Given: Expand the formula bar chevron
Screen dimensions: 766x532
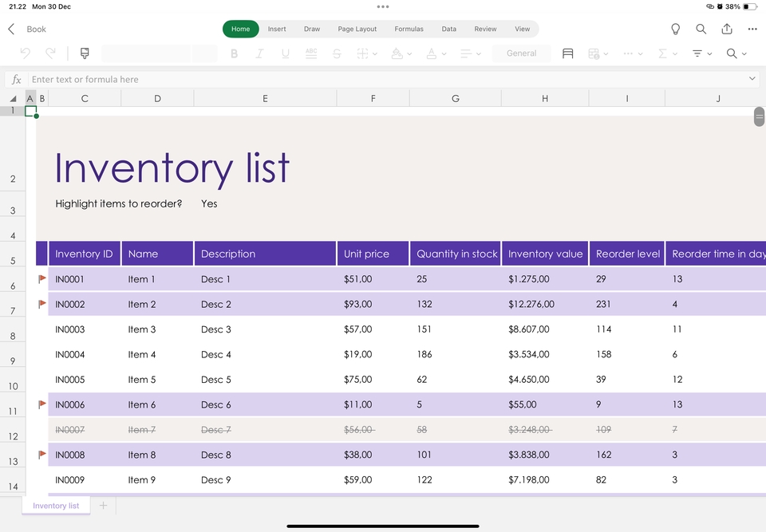Looking at the screenshot, I should [x=751, y=79].
